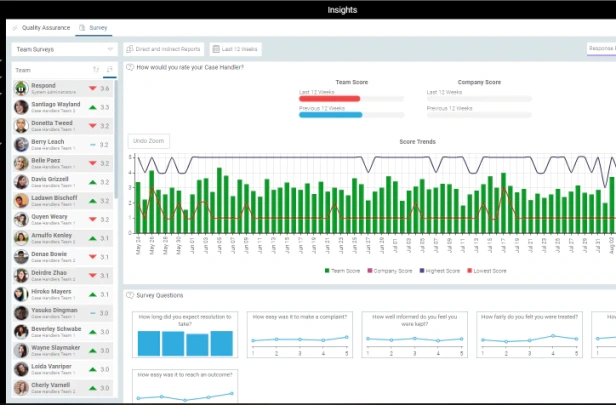Toggle Company Score legend series

[390, 271]
